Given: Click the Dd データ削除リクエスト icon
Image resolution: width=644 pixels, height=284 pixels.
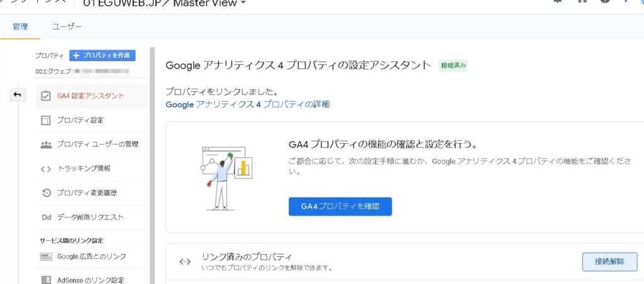Looking at the screenshot, I should point(46,217).
